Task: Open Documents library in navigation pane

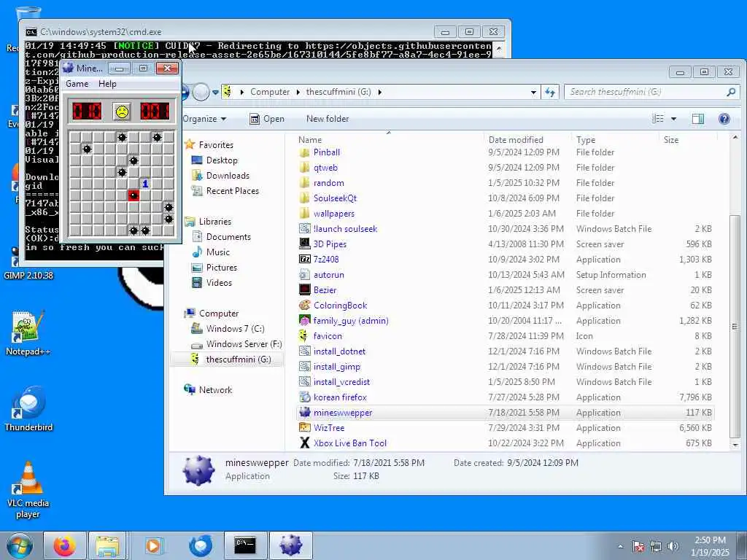Action: click(x=228, y=237)
